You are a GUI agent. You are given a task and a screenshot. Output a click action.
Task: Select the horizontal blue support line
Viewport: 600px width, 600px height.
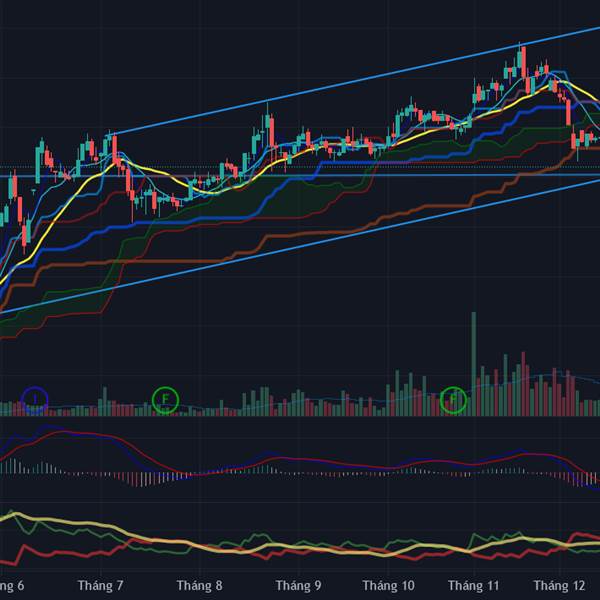[x=300, y=175]
